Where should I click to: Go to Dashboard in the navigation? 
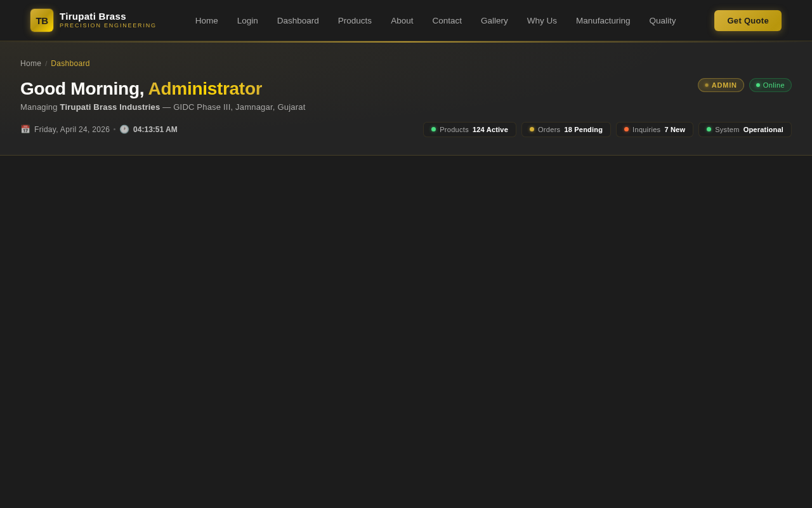click(x=298, y=20)
